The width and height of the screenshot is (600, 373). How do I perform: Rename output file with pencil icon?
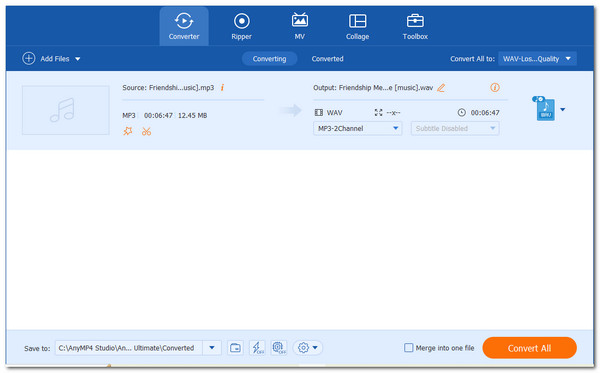[x=441, y=88]
